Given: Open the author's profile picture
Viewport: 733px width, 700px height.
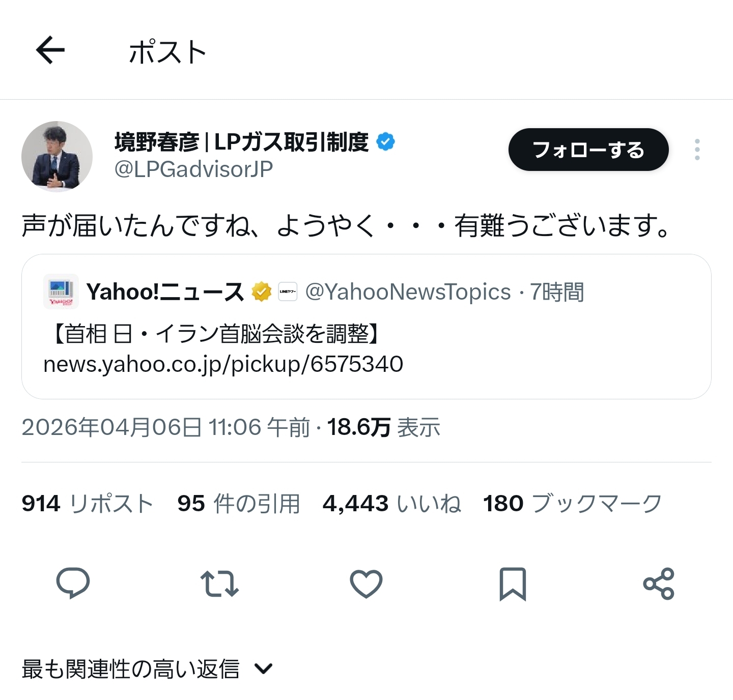Looking at the screenshot, I should point(57,156).
